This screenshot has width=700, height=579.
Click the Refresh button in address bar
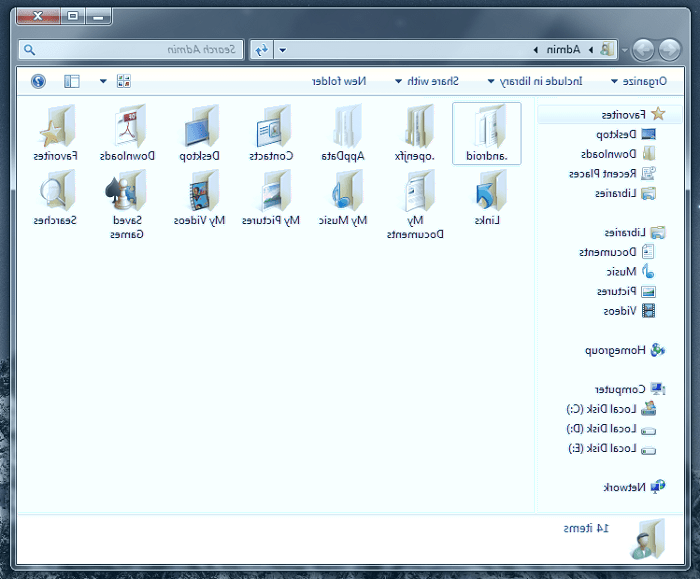[261, 49]
